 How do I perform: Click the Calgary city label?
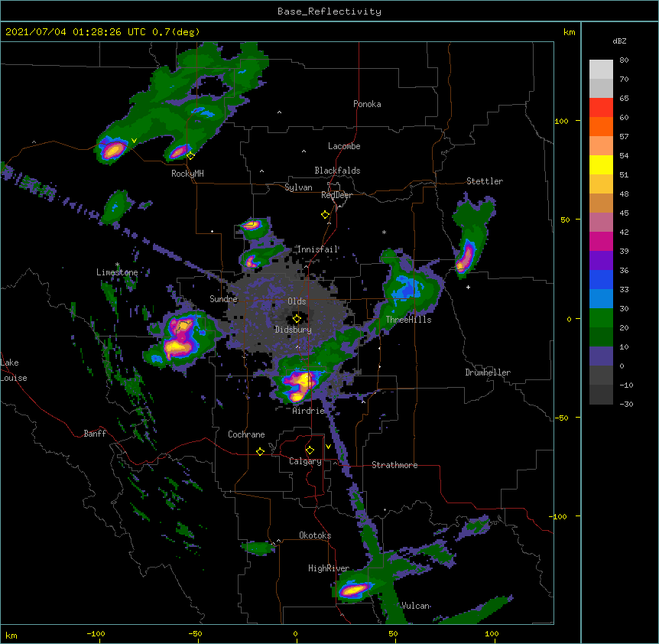coord(305,461)
